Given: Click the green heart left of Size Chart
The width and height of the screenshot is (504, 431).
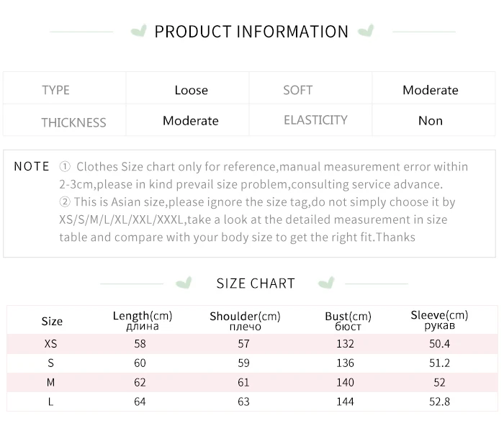Looking at the screenshot, I should pos(184,282).
